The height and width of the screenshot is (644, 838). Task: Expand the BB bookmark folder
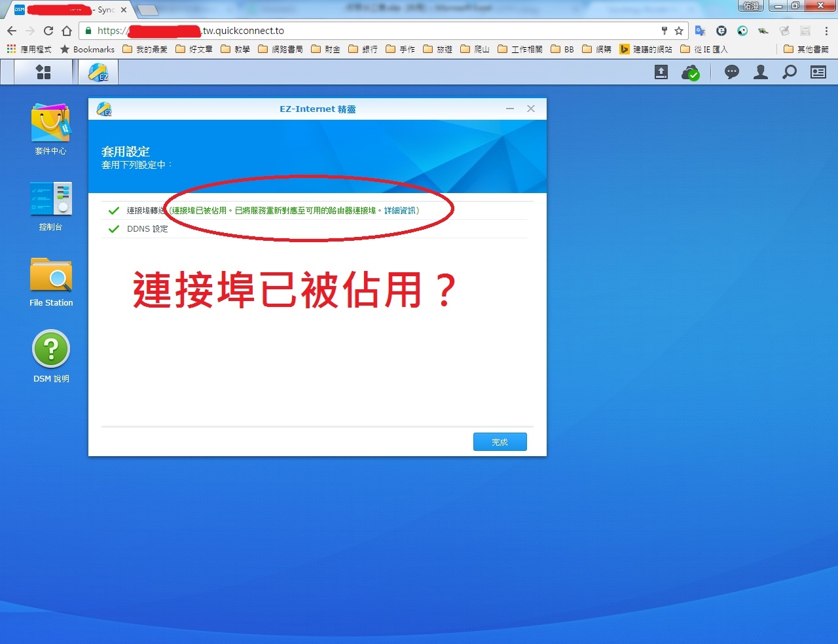(x=562, y=49)
